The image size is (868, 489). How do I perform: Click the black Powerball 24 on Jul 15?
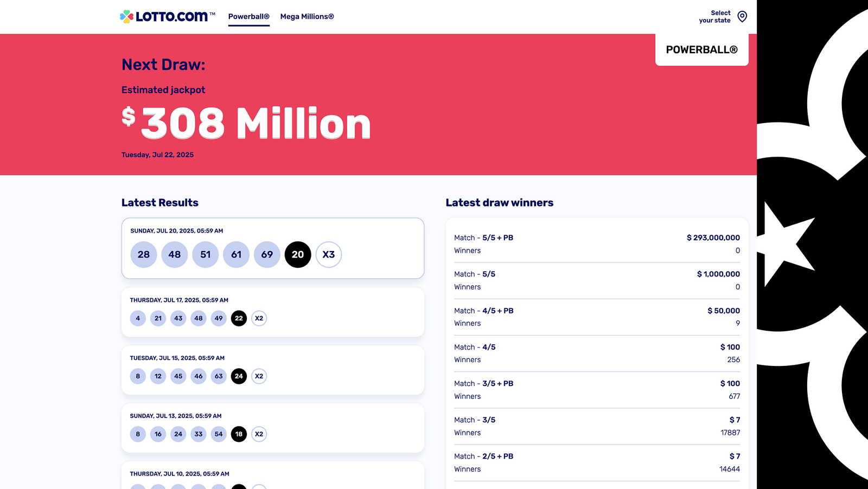239,376
